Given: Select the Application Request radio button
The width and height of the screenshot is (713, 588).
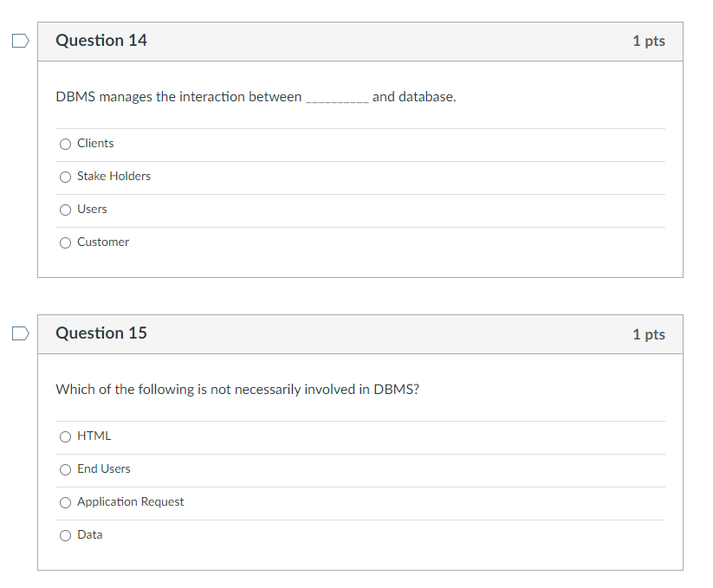Looking at the screenshot, I should click(x=65, y=501).
